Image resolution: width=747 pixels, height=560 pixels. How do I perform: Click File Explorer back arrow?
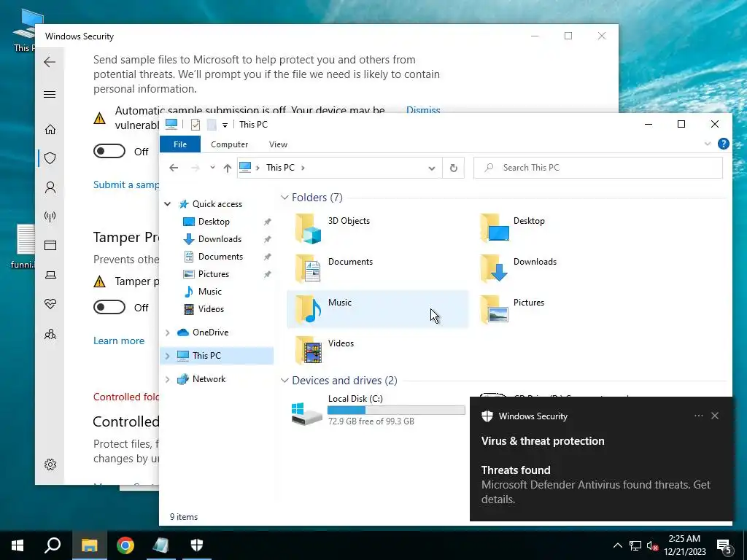[x=174, y=168]
